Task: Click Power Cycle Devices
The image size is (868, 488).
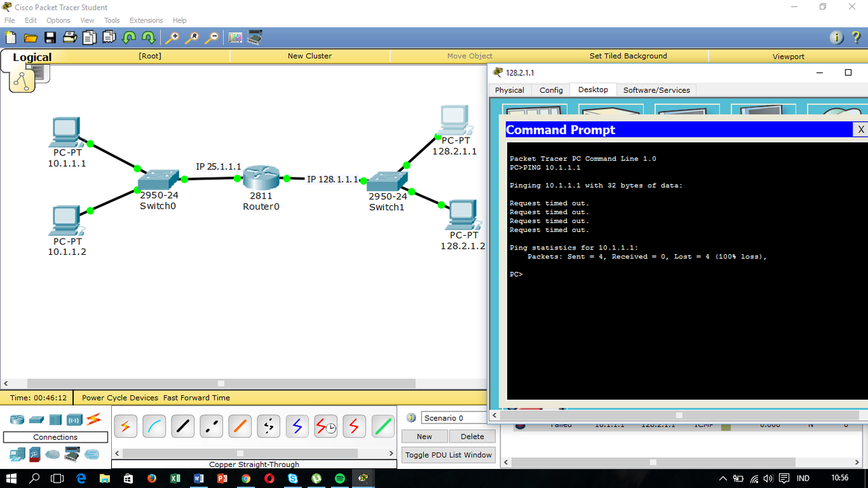Action: point(120,398)
